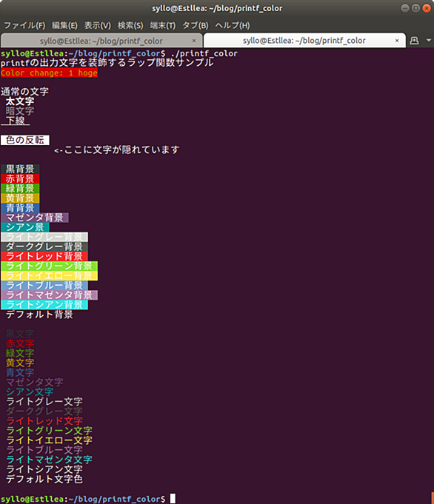The height and width of the screenshot is (504, 434).
Task: Click the inverted 色の反転 text
Action: [25, 140]
